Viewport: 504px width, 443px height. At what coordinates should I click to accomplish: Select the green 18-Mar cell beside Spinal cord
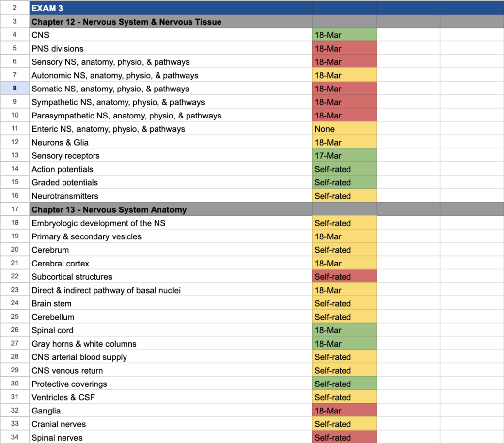[344, 330]
